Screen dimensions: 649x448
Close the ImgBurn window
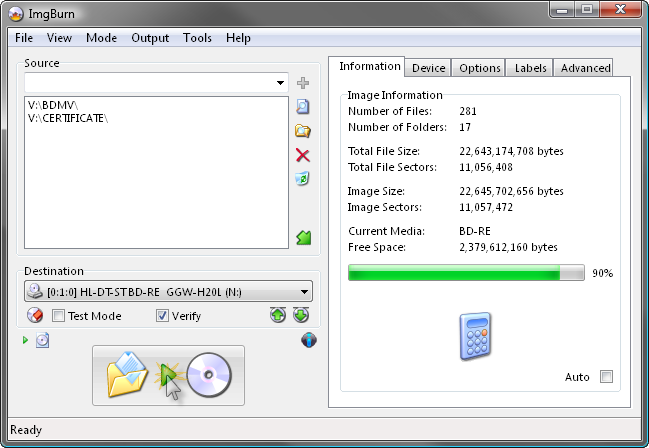tap(620, 10)
